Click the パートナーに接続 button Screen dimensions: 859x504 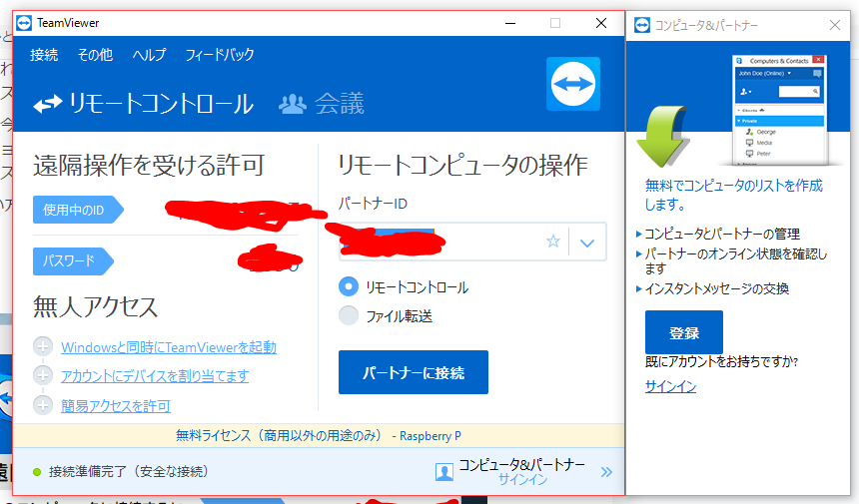pos(414,372)
